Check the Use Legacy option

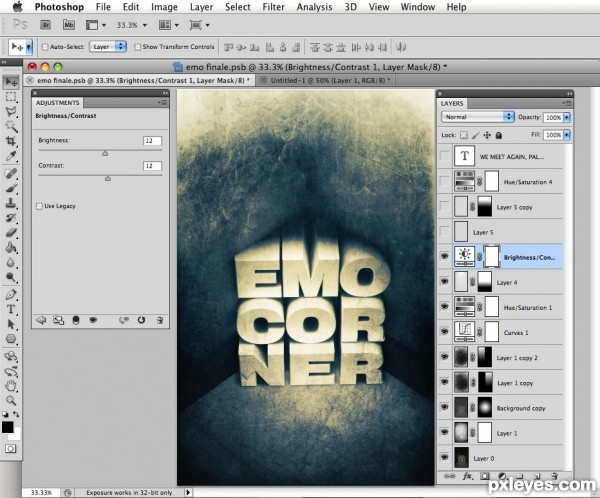[x=39, y=206]
